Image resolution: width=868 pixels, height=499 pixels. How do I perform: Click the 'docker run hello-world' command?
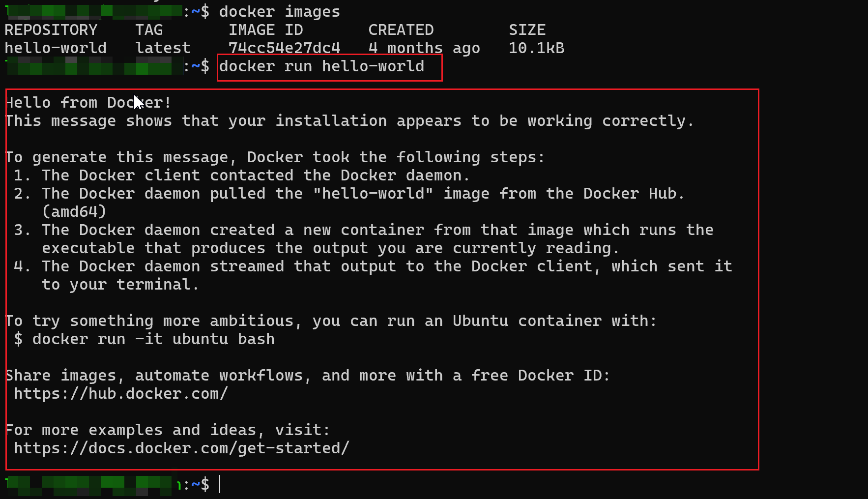[x=321, y=66]
